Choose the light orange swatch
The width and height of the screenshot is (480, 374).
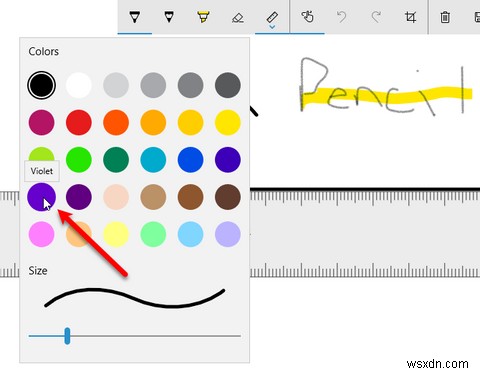(x=153, y=123)
